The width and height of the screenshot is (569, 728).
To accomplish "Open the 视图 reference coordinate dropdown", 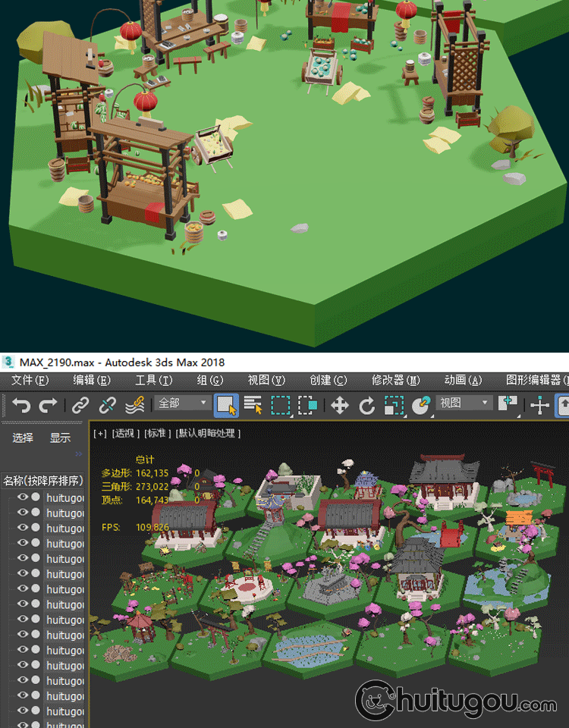I will coord(464,403).
